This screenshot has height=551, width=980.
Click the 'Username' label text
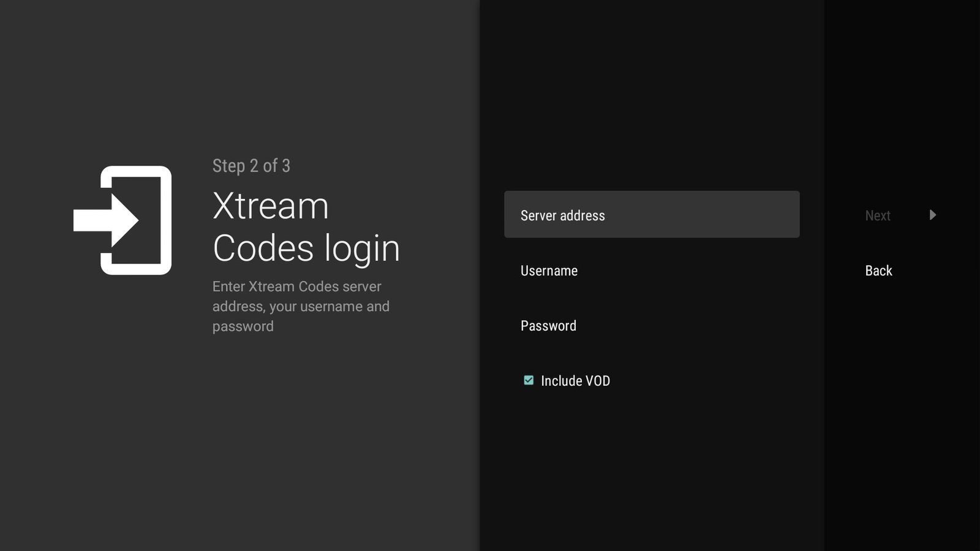click(549, 271)
